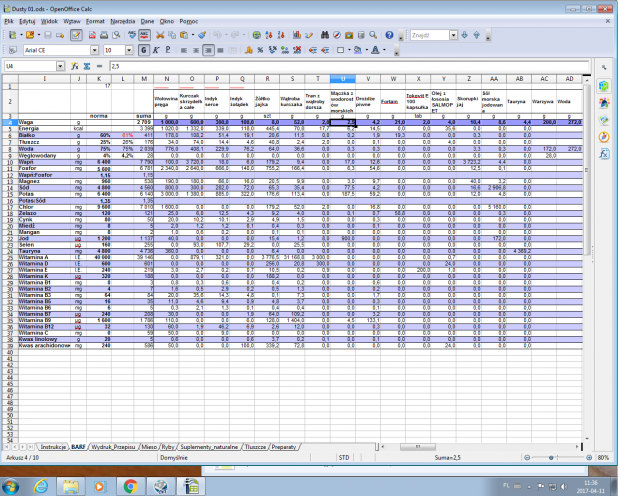Image resolution: width=620 pixels, height=496 pixels.
Task: Open the Edytuj menu
Action: [x=27, y=21]
